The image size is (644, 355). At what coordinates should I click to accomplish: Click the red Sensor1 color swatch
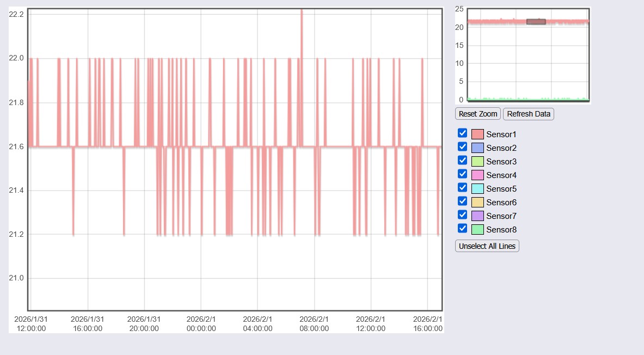[477, 134]
